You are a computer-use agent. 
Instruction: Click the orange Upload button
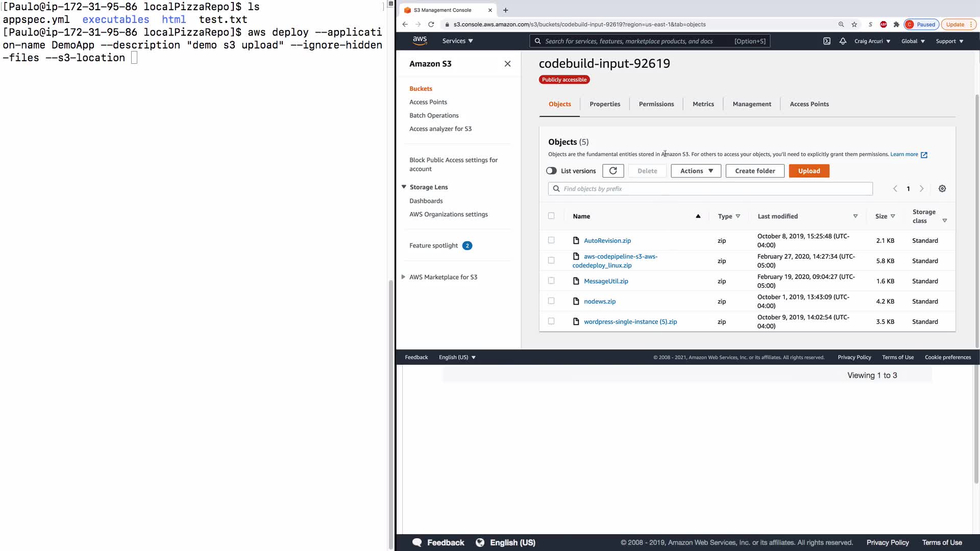coord(809,171)
